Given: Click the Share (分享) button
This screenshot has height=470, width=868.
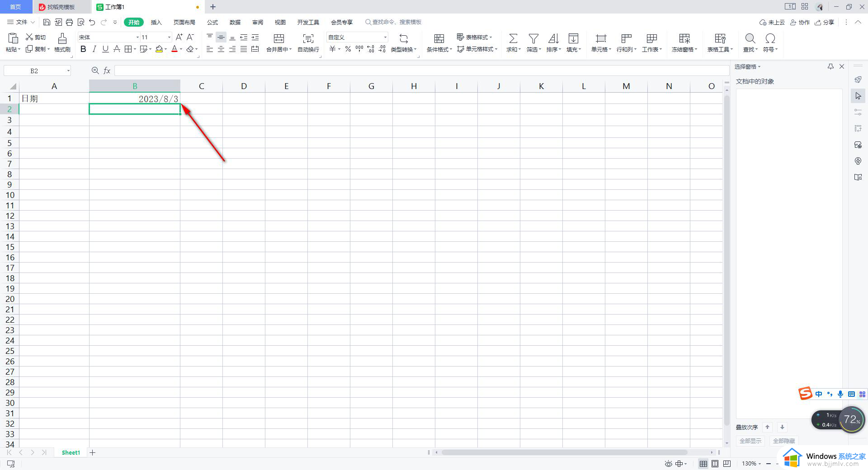Looking at the screenshot, I should coord(825,22).
